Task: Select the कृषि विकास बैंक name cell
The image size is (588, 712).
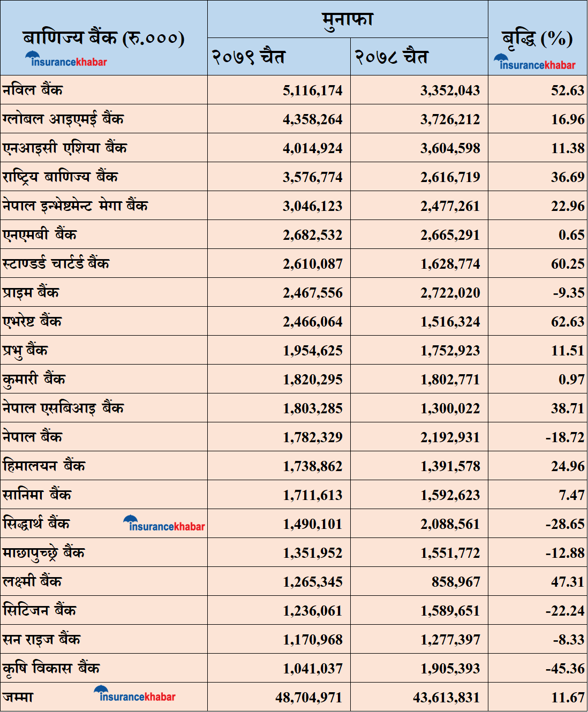Action: tap(51, 668)
